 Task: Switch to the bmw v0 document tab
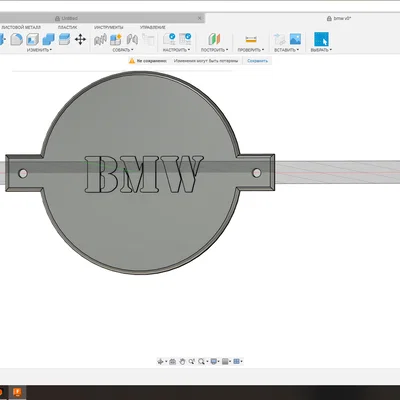tap(339, 19)
